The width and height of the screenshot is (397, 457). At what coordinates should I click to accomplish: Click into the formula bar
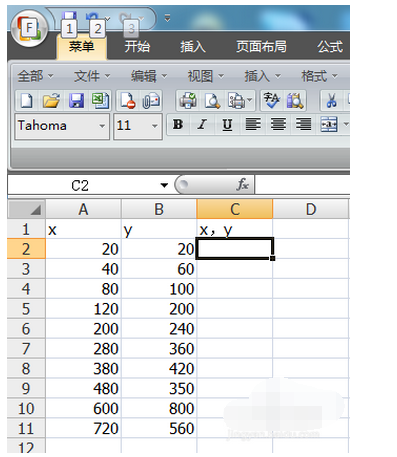(303, 185)
